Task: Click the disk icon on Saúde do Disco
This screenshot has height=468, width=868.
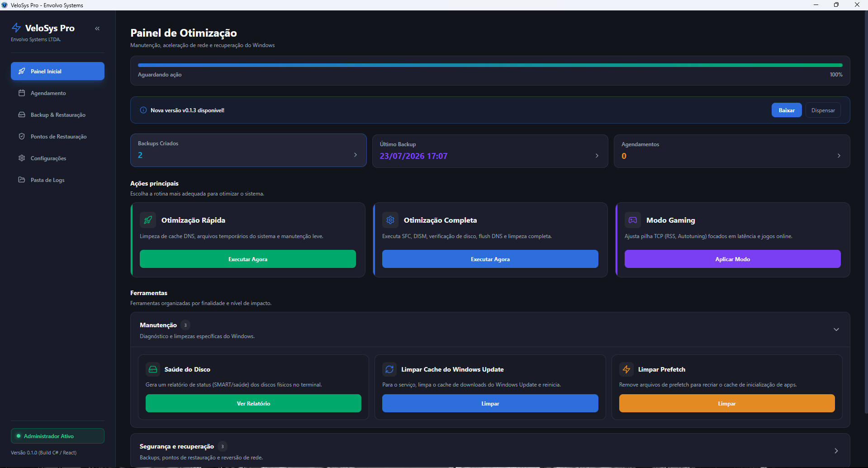Action: pyautogui.click(x=153, y=369)
